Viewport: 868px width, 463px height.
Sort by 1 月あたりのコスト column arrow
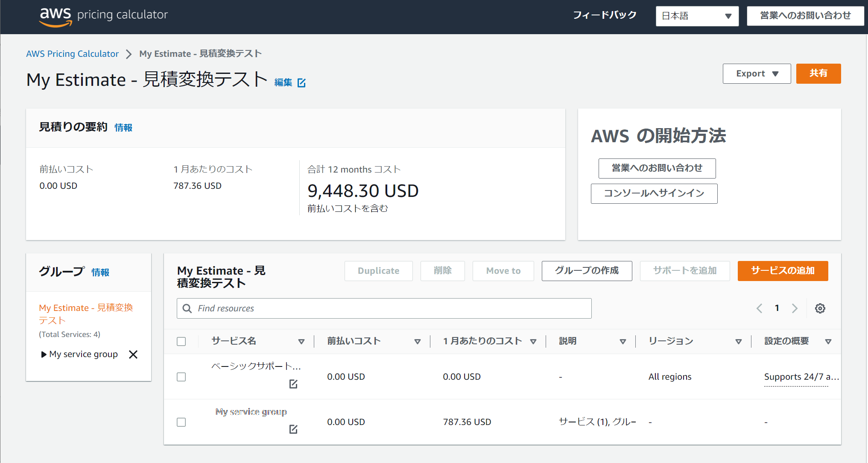click(x=533, y=341)
